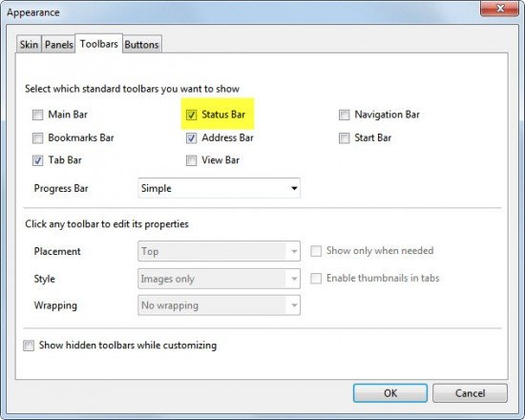The width and height of the screenshot is (525, 420).
Task: Enable the Main Bar checkbox
Action: 38,115
